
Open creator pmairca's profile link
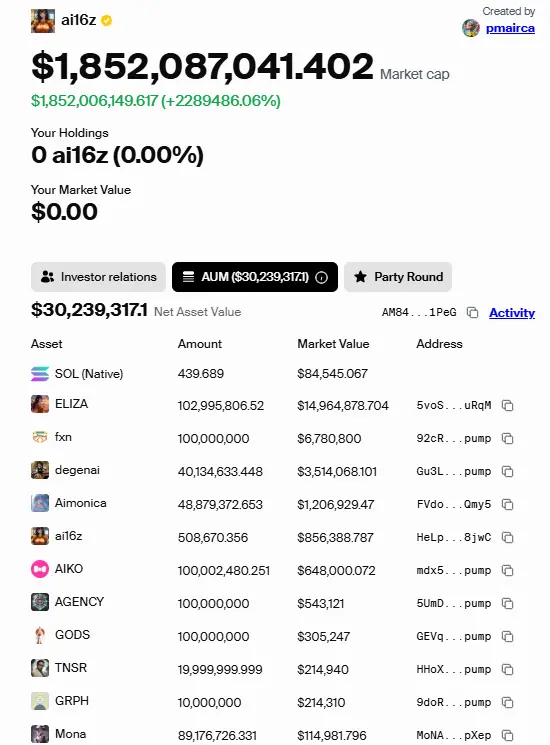510,28
